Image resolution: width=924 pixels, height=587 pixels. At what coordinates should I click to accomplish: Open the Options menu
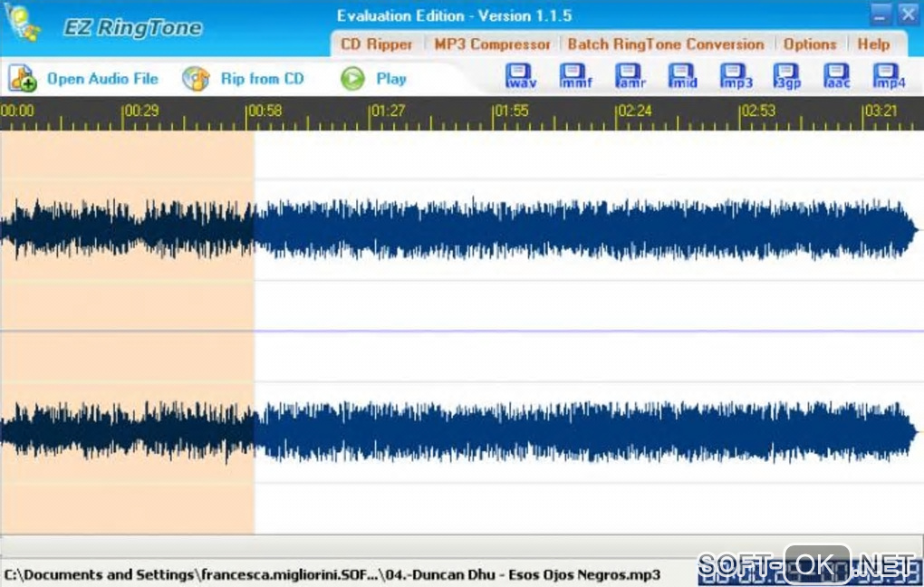810,44
